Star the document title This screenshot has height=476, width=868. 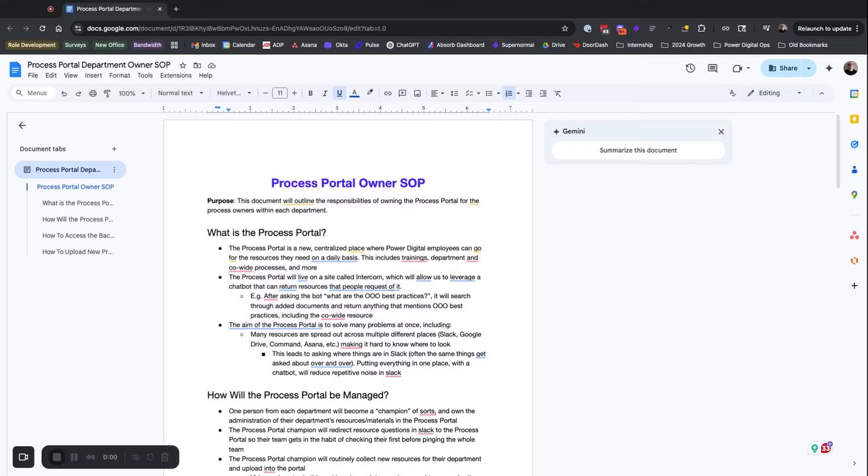click(x=183, y=65)
